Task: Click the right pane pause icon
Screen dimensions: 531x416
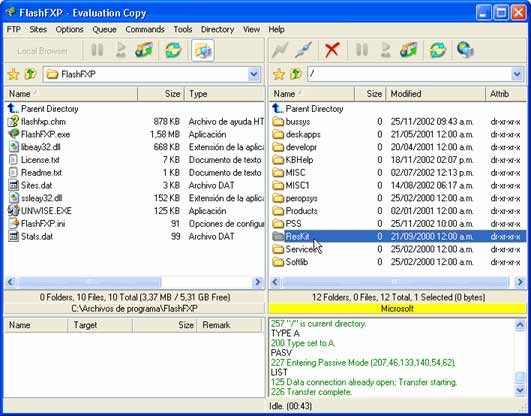Action: click(x=362, y=50)
